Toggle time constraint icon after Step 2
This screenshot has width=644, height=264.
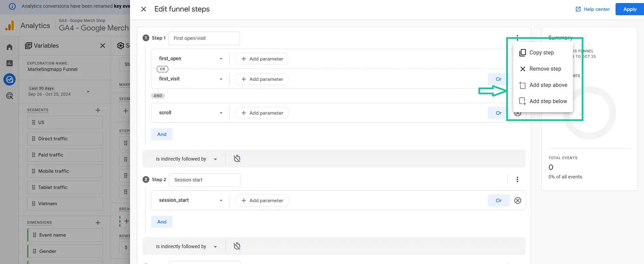point(237,246)
